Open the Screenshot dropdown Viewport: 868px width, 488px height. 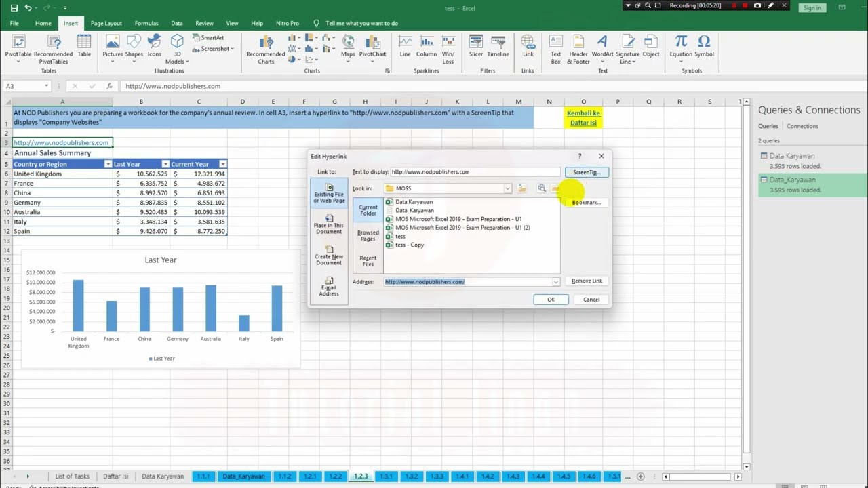(213, 49)
